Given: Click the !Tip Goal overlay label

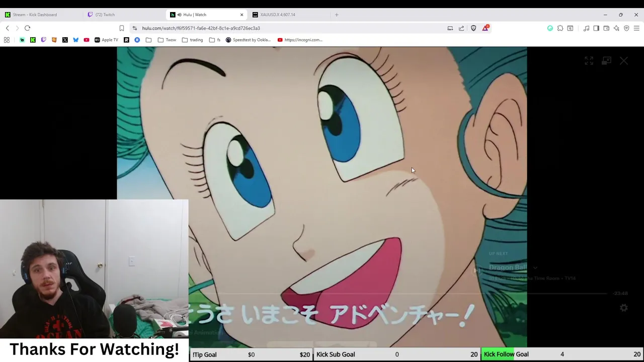Looking at the screenshot, I should click(204, 354).
